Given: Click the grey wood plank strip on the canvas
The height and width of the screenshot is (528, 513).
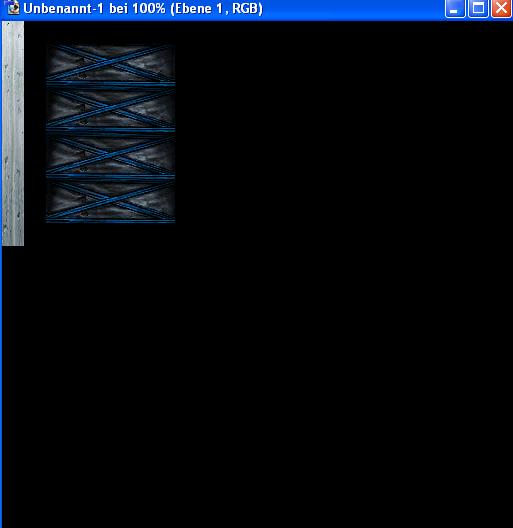Looking at the screenshot, I should point(13,133).
